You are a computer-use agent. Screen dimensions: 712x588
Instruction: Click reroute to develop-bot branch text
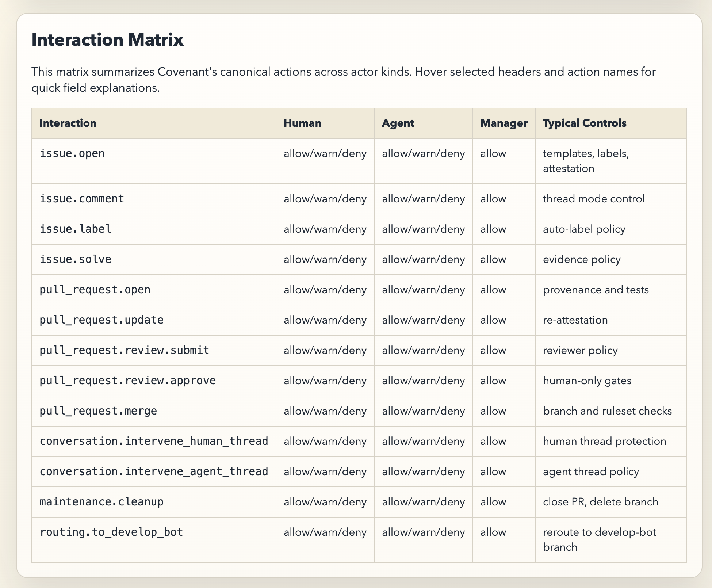click(599, 540)
